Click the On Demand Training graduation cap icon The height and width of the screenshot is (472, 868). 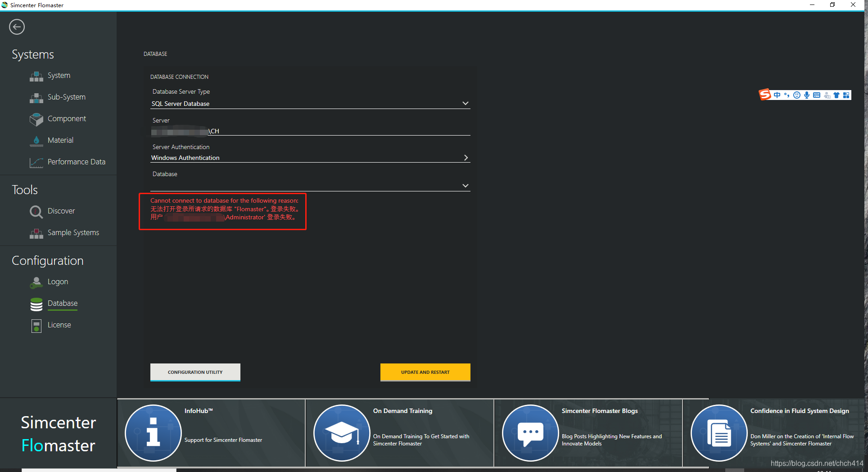click(342, 433)
